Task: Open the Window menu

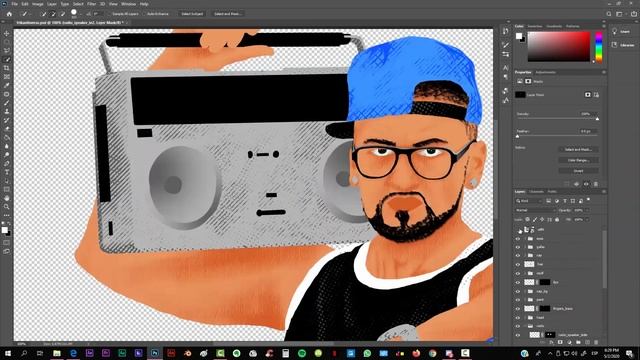Action: (128, 4)
